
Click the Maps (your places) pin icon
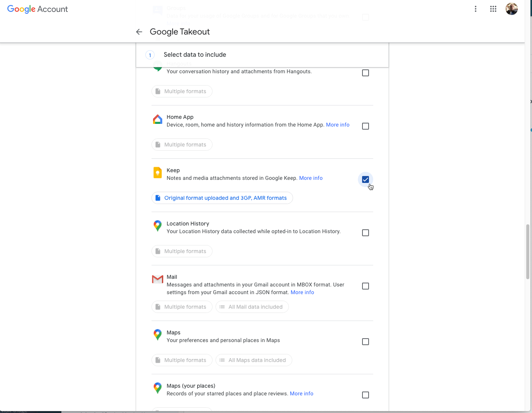coord(158,388)
